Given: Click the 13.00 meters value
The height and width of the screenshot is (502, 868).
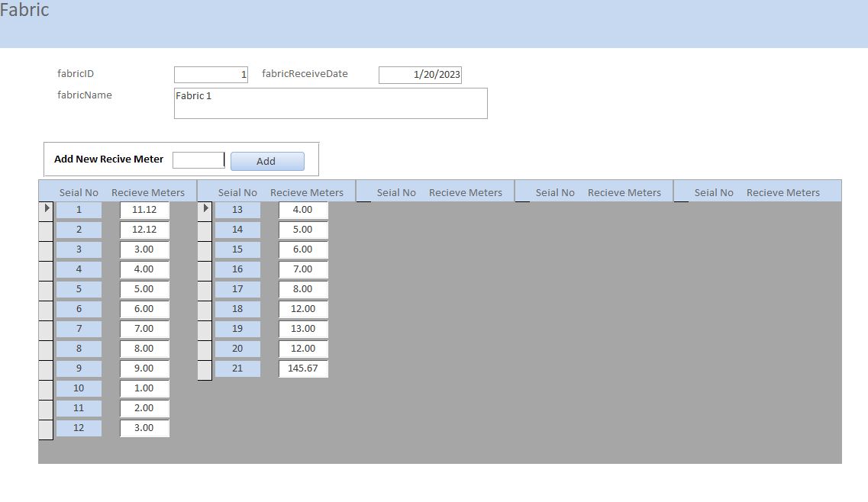Looking at the screenshot, I should click(x=303, y=329).
